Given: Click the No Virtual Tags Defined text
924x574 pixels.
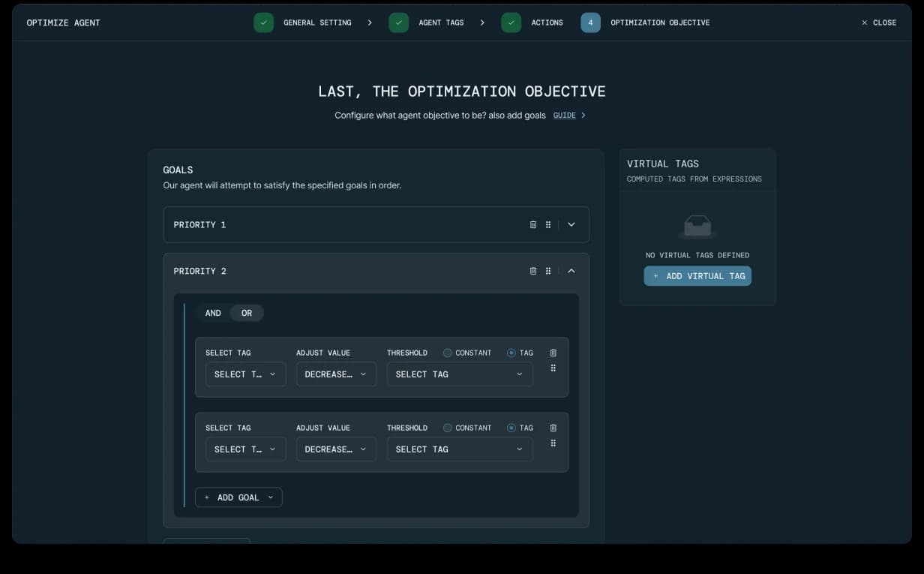Looking at the screenshot, I should 697,255.
